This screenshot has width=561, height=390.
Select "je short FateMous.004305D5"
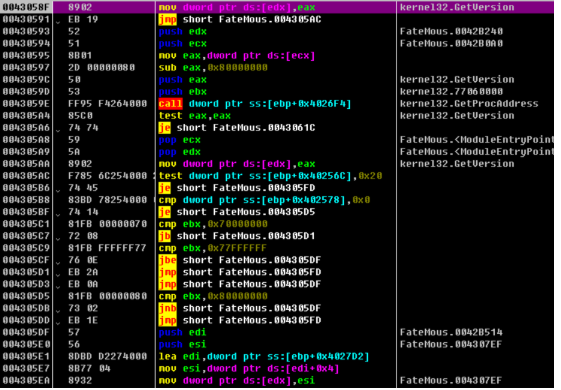[237, 212]
